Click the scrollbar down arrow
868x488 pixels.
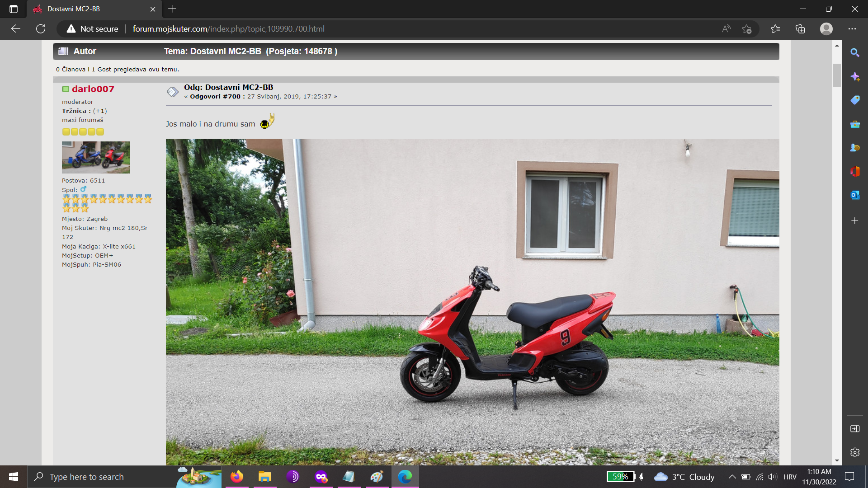(837, 461)
